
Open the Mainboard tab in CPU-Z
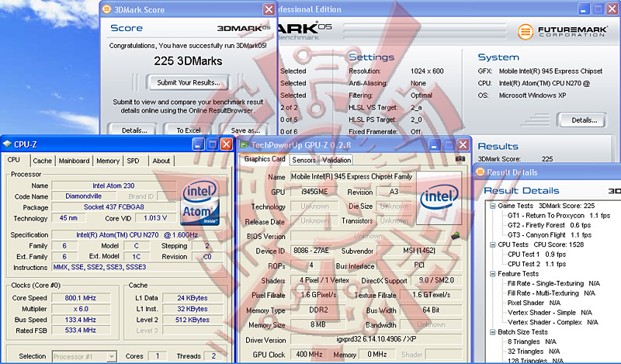click(74, 161)
